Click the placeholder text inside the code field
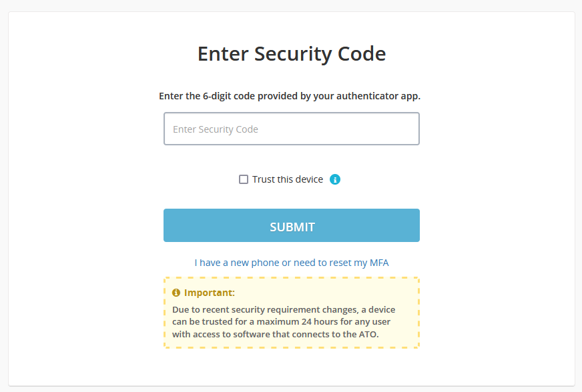 pyautogui.click(x=216, y=129)
